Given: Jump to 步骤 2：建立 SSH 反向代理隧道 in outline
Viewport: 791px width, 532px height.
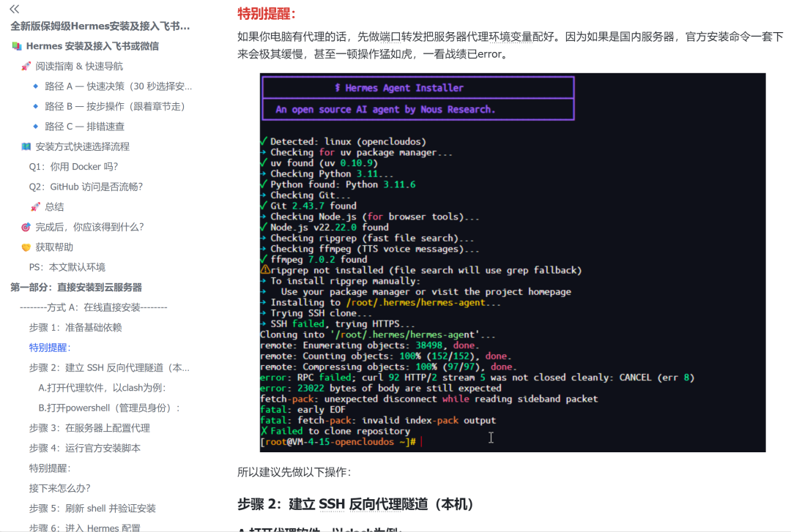Looking at the screenshot, I should pyautogui.click(x=109, y=368).
